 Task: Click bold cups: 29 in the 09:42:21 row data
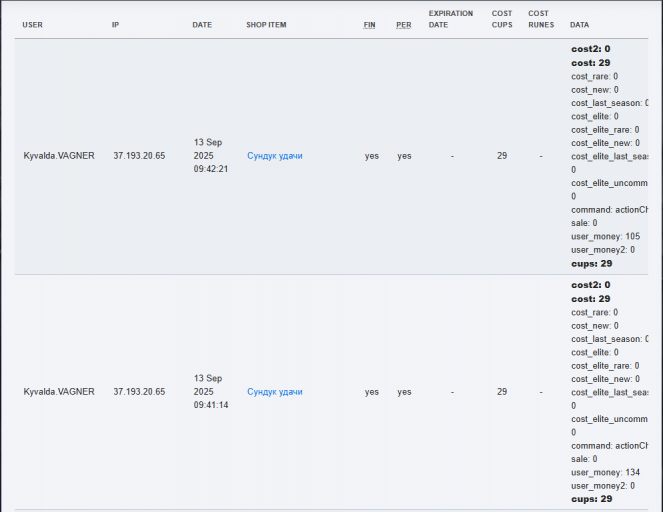point(592,264)
